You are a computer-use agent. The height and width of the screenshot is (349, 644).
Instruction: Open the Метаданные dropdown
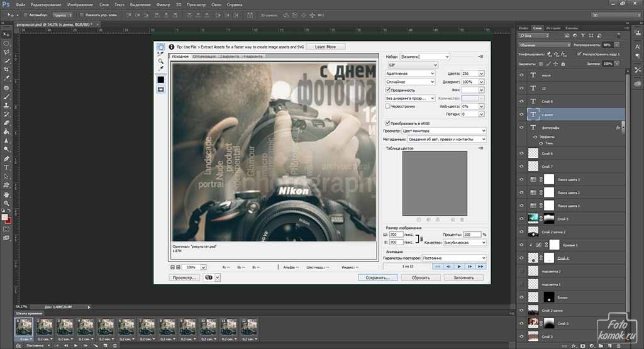pos(447,139)
